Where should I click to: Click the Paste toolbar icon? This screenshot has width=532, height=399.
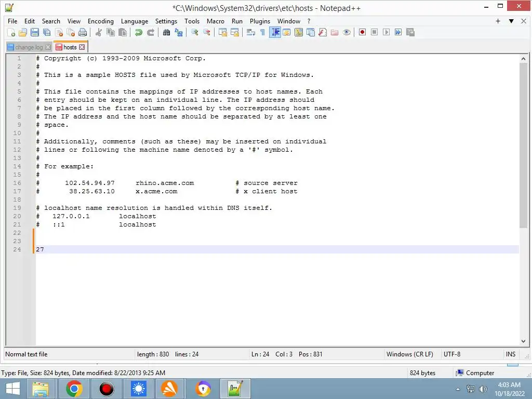pyautogui.click(x=123, y=32)
